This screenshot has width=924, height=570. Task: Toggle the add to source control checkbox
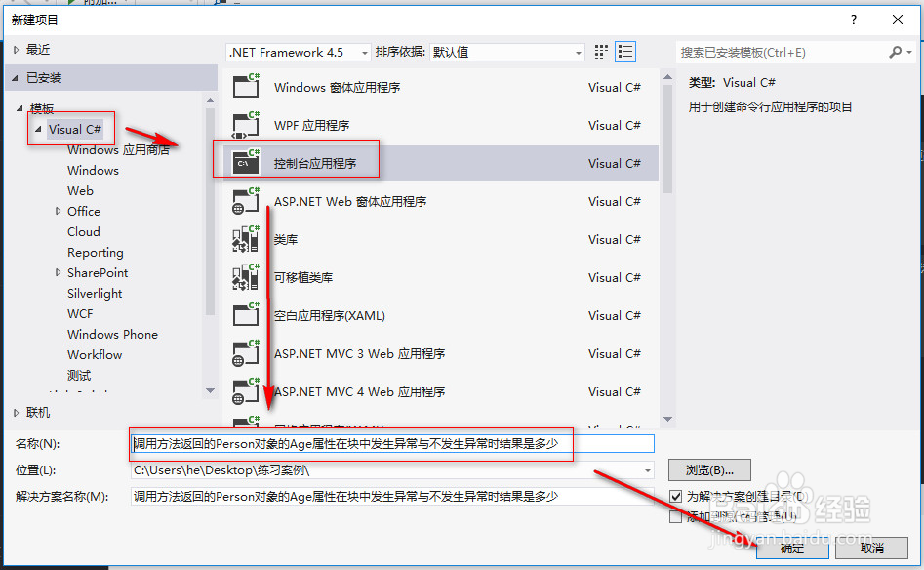pos(675,517)
